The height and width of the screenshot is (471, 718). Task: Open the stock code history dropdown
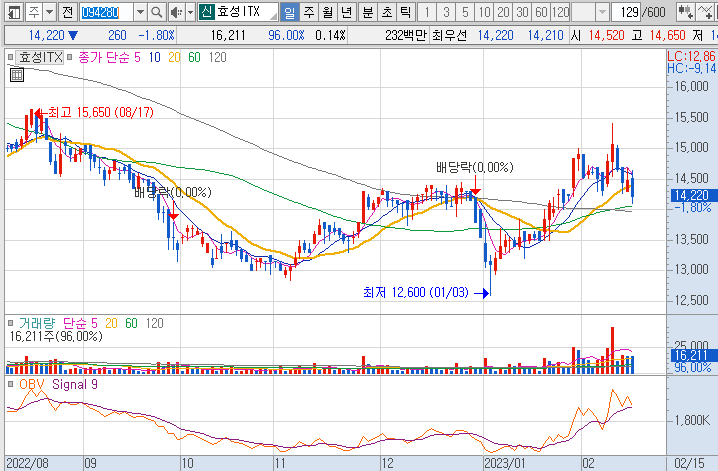tap(141, 12)
